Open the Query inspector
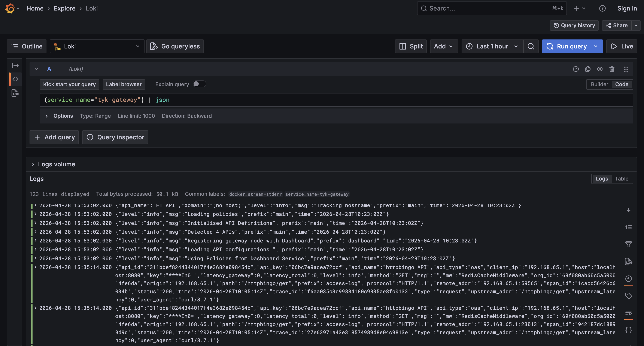644x346 pixels. (115, 137)
